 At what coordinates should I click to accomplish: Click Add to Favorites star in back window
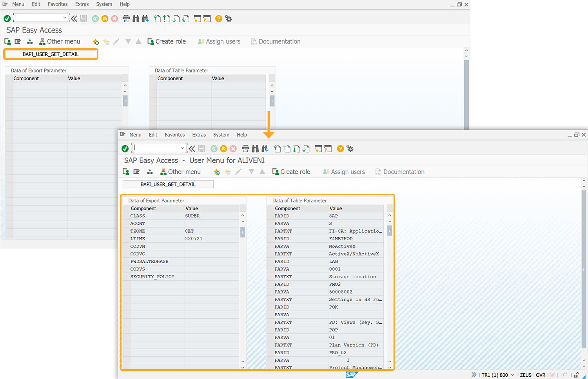[x=96, y=42]
